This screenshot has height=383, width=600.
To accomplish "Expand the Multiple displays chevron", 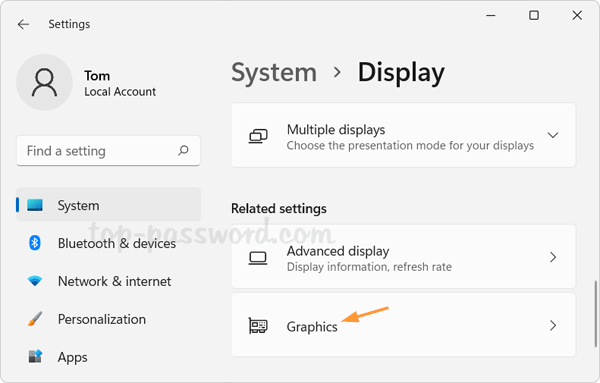I will 553,135.
